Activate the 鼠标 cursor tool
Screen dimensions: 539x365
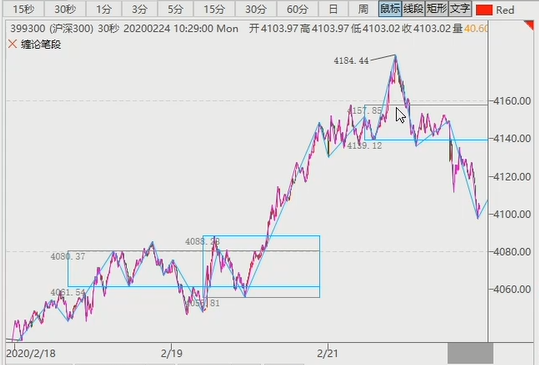pyautogui.click(x=390, y=9)
